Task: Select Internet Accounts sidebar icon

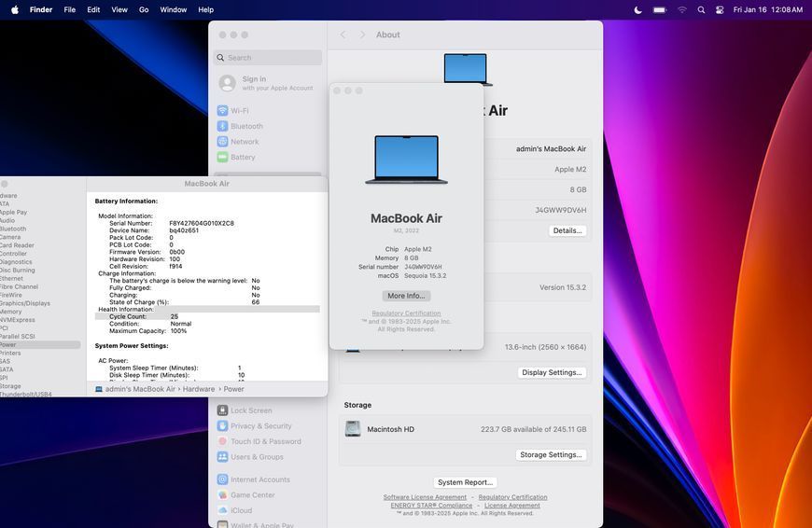Action: point(223,479)
